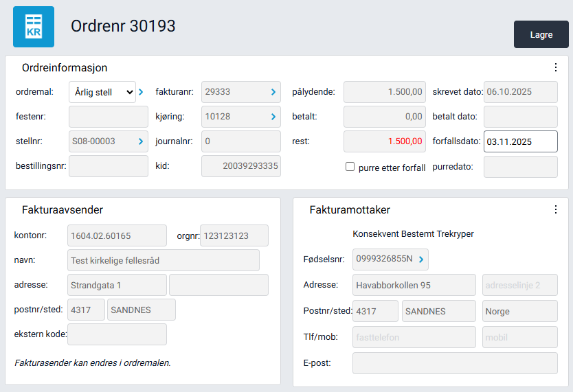
Task: Click the forfallsdato date field
Action: coord(520,141)
